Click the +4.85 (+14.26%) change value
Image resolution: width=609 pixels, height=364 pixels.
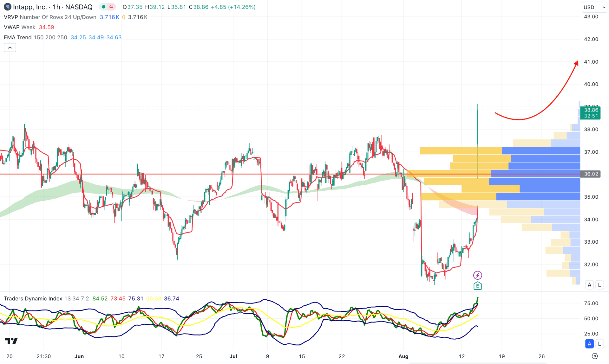point(233,7)
